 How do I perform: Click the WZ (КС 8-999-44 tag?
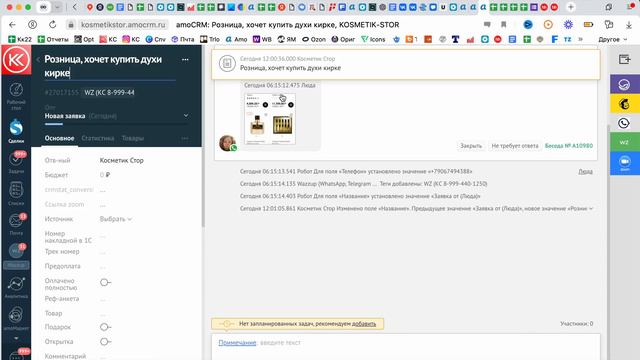coord(109,93)
